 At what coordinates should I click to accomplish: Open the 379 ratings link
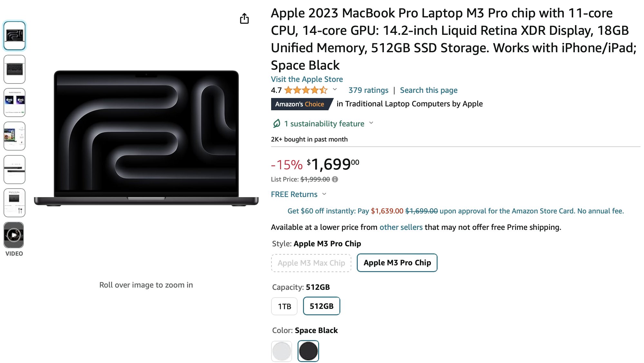368,90
